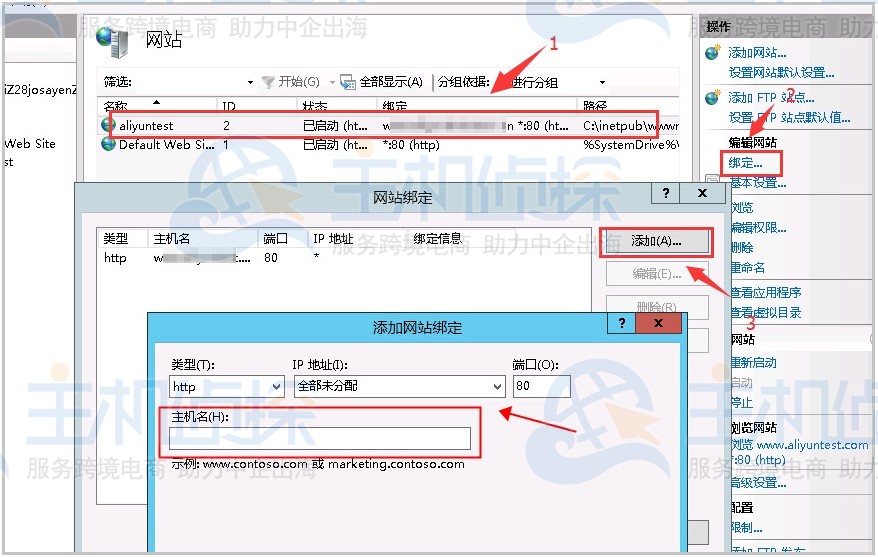Click the disabled 编辑(E)... button
The width and height of the screenshot is (878, 557).
click(x=657, y=274)
